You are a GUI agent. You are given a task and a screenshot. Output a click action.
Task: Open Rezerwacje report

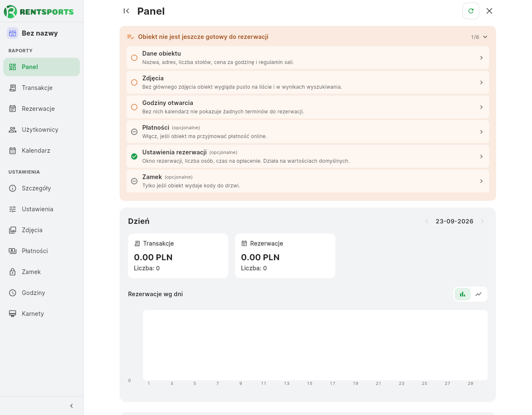[41, 109]
